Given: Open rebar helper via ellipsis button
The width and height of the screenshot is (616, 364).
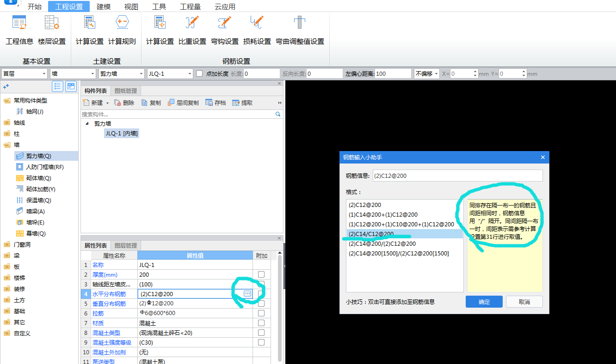Looking at the screenshot, I should (x=247, y=293).
